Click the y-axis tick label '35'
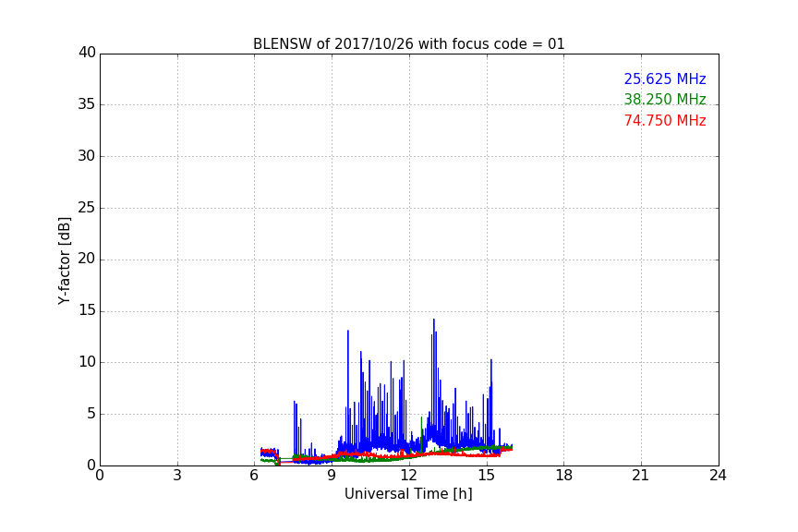The width and height of the screenshot is (798, 532). (x=87, y=104)
